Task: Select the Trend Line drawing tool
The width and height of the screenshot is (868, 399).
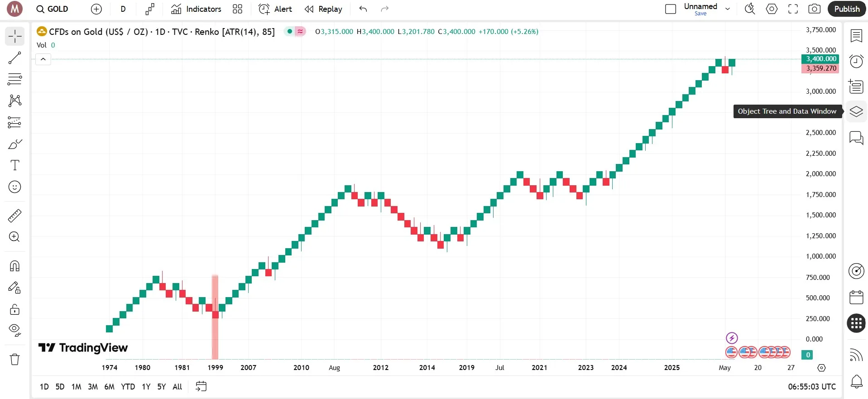Action: [x=14, y=58]
